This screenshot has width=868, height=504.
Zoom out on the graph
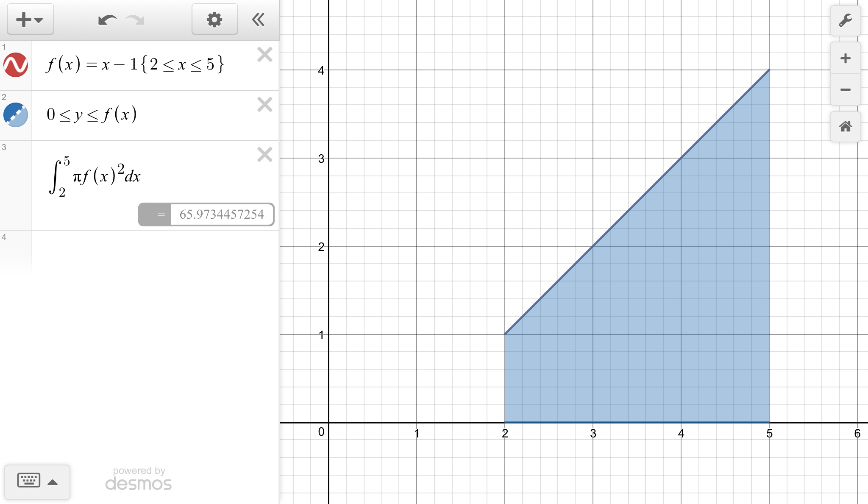pyautogui.click(x=845, y=89)
